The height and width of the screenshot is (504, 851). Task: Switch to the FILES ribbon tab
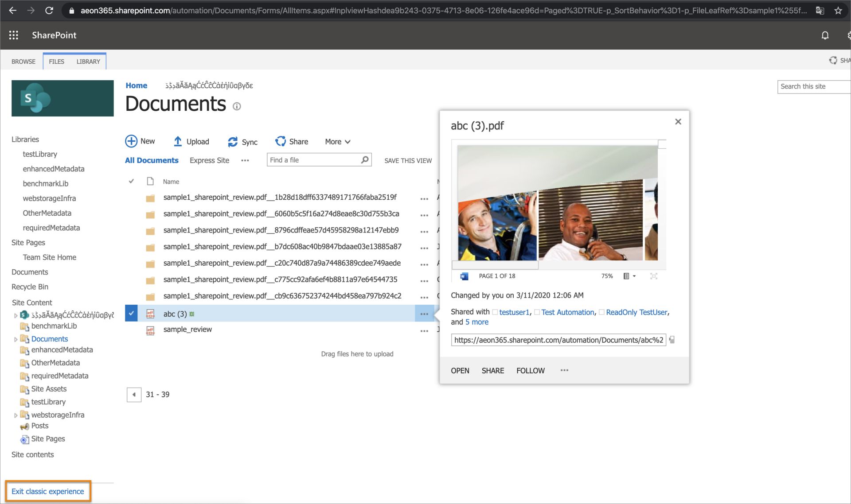point(57,61)
